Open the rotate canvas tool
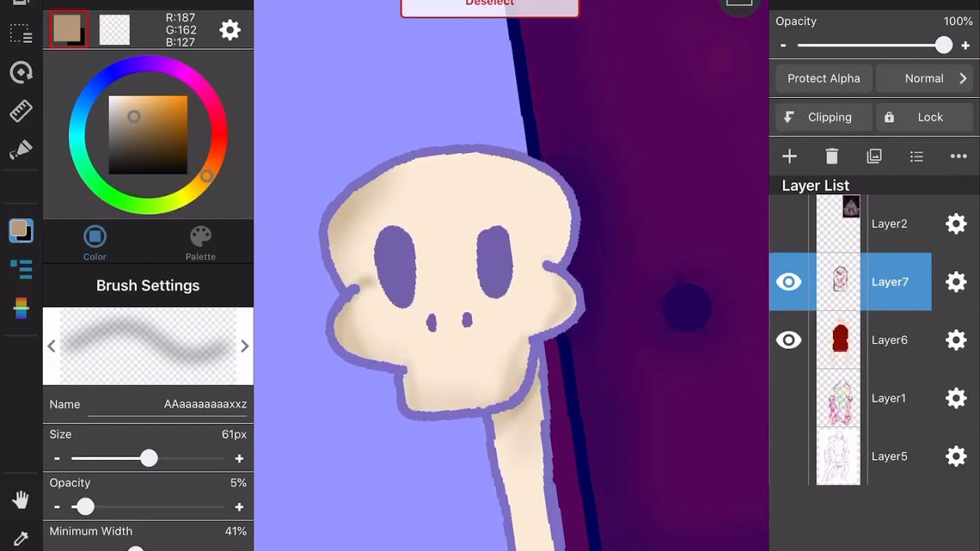Image resolution: width=980 pixels, height=551 pixels. tap(21, 73)
